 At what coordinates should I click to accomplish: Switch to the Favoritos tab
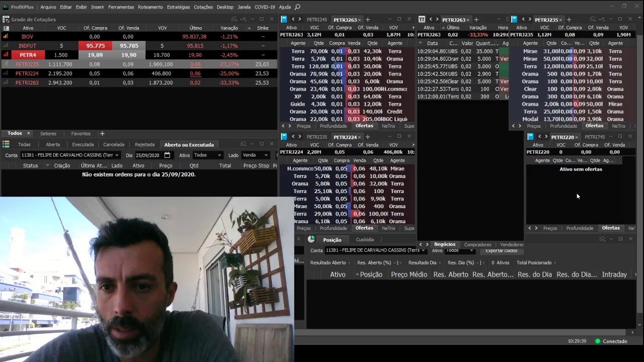[x=80, y=134]
